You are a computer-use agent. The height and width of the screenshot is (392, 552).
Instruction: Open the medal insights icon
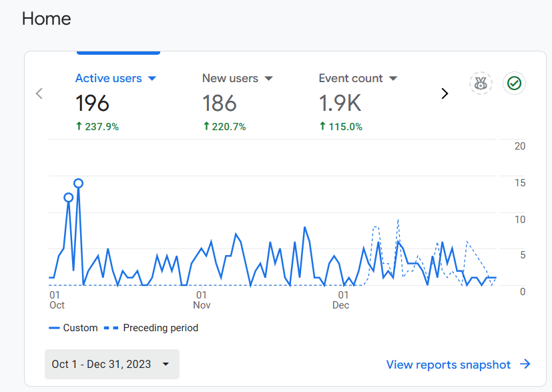pyautogui.click(x=481, y=83)
